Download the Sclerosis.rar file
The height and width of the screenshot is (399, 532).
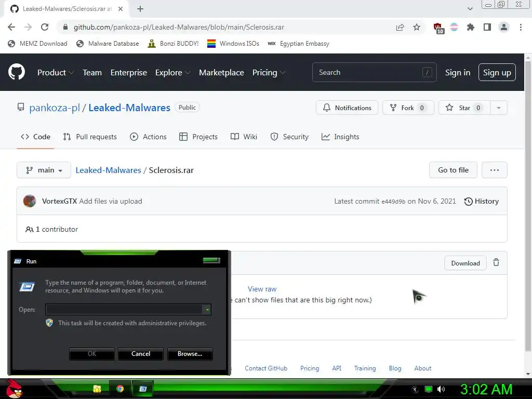(465, 263)
